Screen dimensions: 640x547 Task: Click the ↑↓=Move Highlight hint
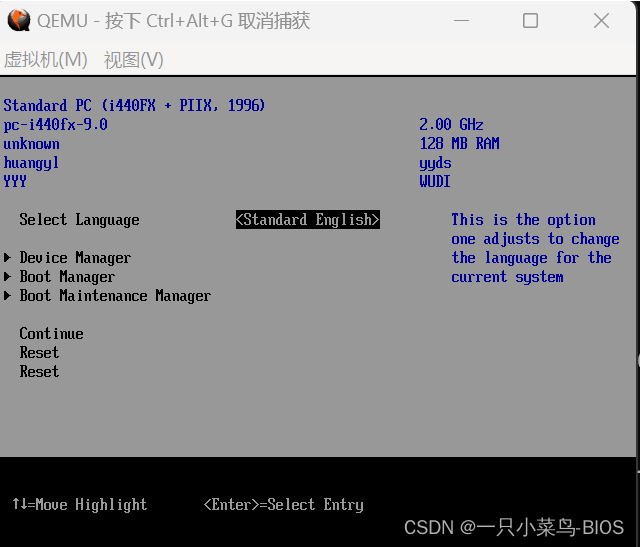click(79, 505)
